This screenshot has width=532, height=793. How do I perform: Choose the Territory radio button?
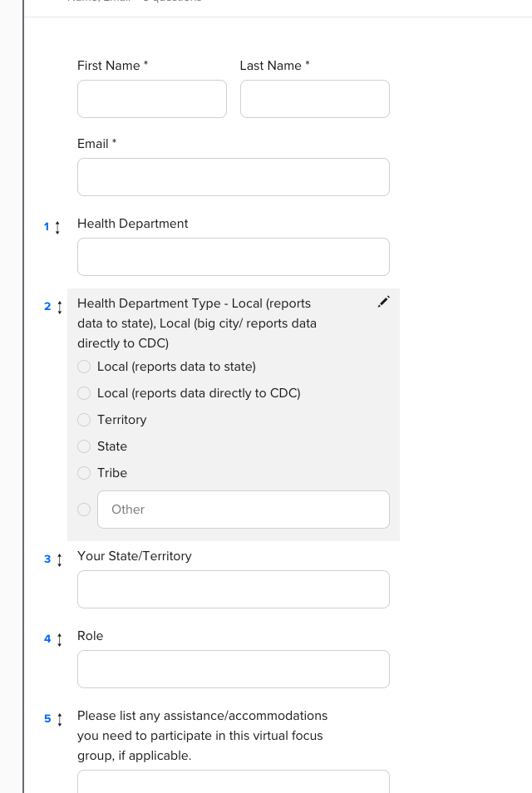tap(84, 420)
